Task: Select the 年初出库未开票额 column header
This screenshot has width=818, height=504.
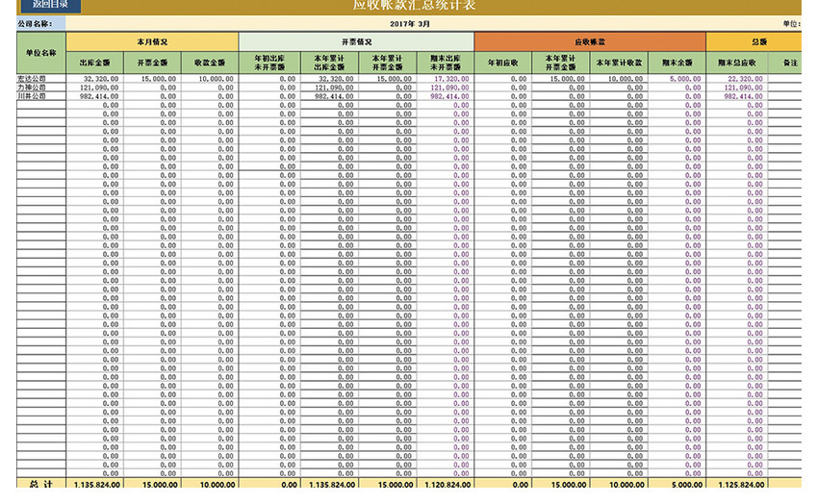Action: pyautogui.click(x=269, y=63)
